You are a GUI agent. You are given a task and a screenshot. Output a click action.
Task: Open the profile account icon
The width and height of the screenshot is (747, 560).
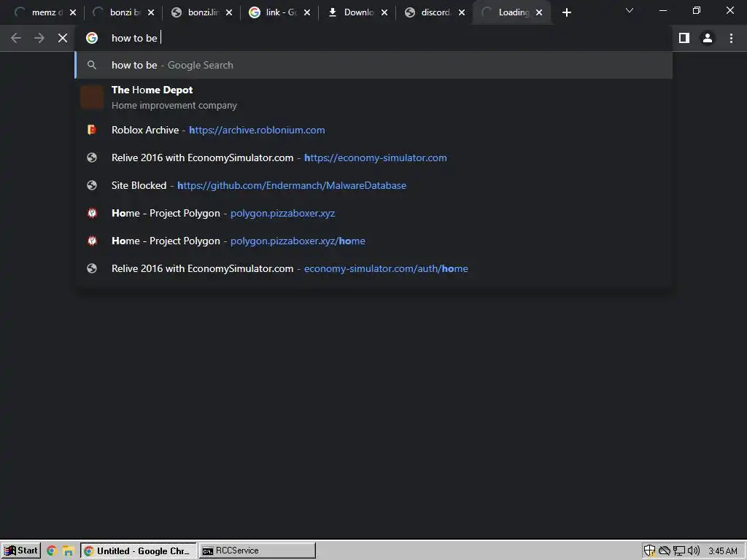pos(708,38)
